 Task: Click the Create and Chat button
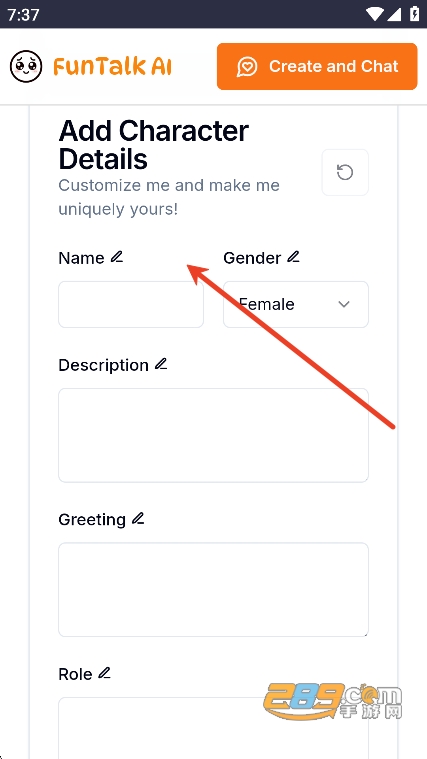pos(317,66)
